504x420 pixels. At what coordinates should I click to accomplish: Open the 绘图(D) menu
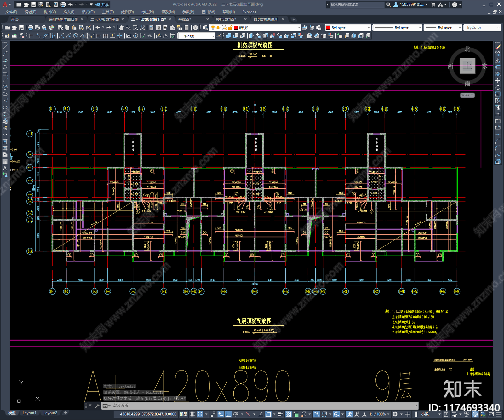(127, 12)
